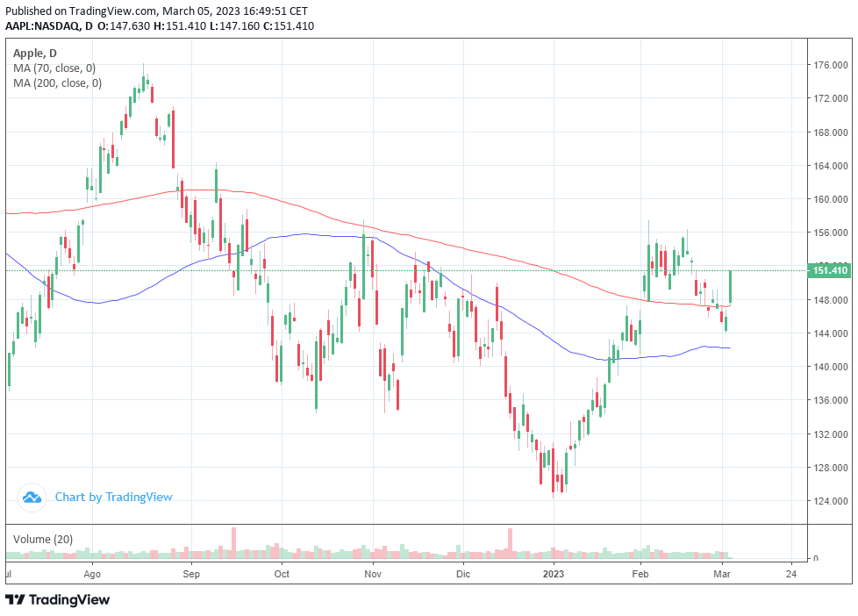Viewport: 858px width, 616px height.
Task: Select the 'MA (70, close, 0)' indicator label
Action: [x=54, y=68]
